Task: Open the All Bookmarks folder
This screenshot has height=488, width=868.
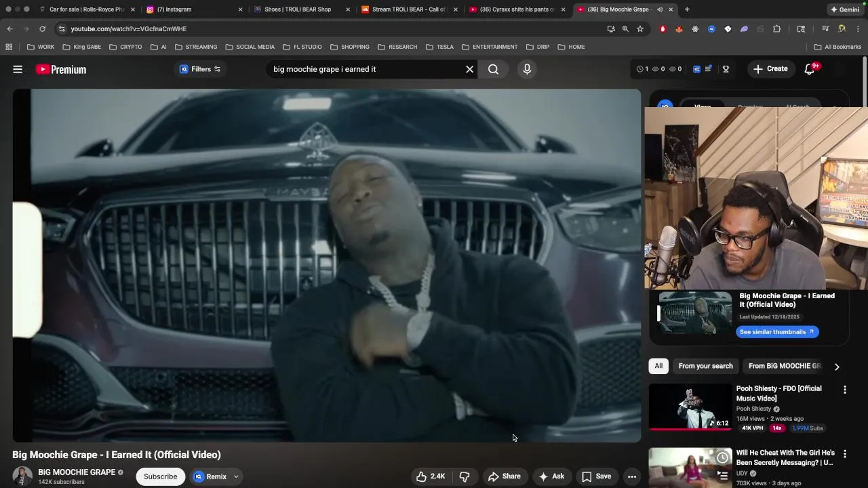Action: (x=837, y=47)
